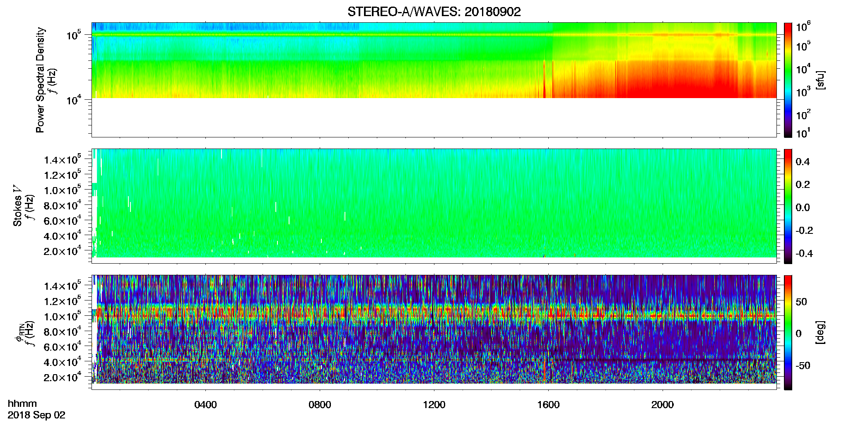Click the -0.2 tick on Stokes colorbar
The image size is (868, 447).
click(804, 231)
